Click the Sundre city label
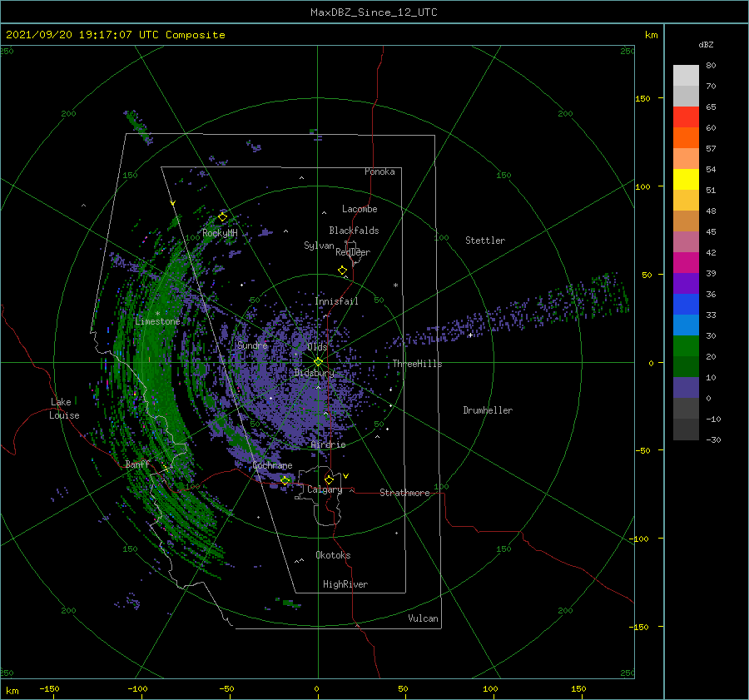 [x=253, y=345]
